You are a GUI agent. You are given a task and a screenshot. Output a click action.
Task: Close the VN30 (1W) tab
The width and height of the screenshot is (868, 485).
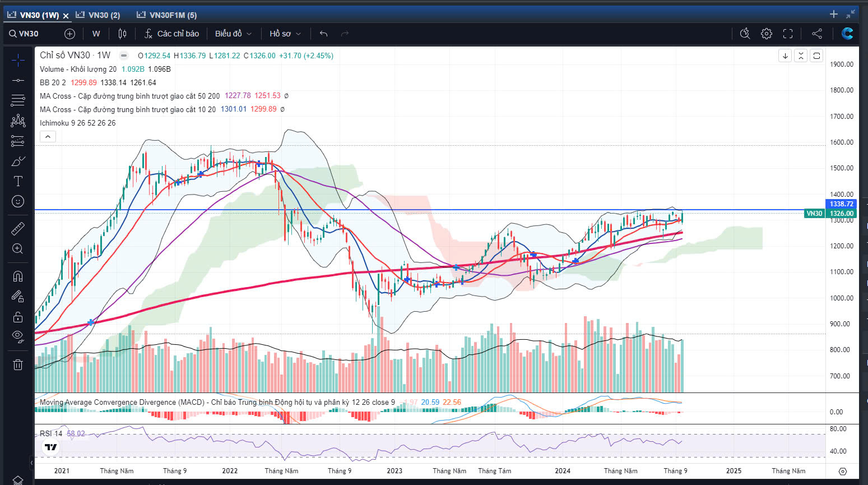(x=66, y=16)
